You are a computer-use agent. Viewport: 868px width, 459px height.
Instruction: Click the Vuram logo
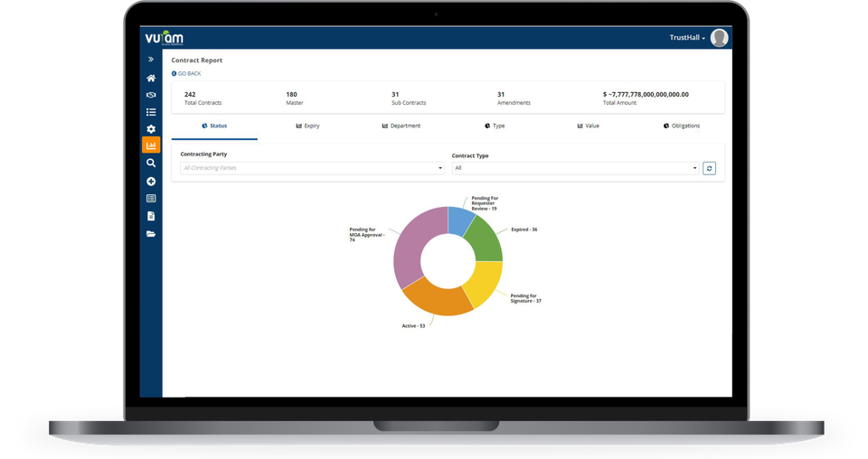[164, 38]
